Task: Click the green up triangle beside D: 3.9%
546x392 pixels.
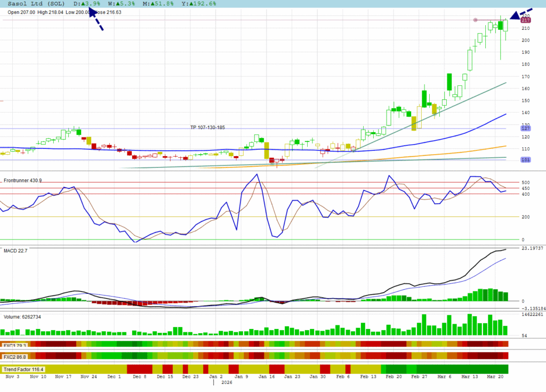Action: 83,3
